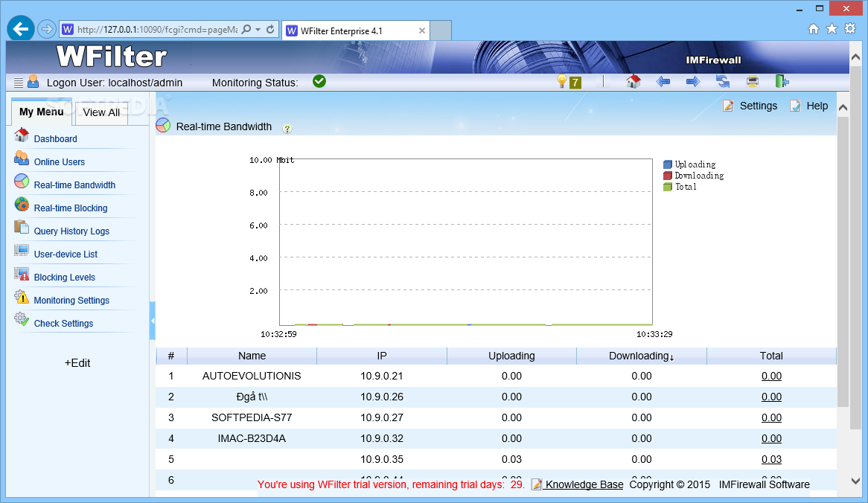
Task: Click the browser home icon
Action: (813, 29)
